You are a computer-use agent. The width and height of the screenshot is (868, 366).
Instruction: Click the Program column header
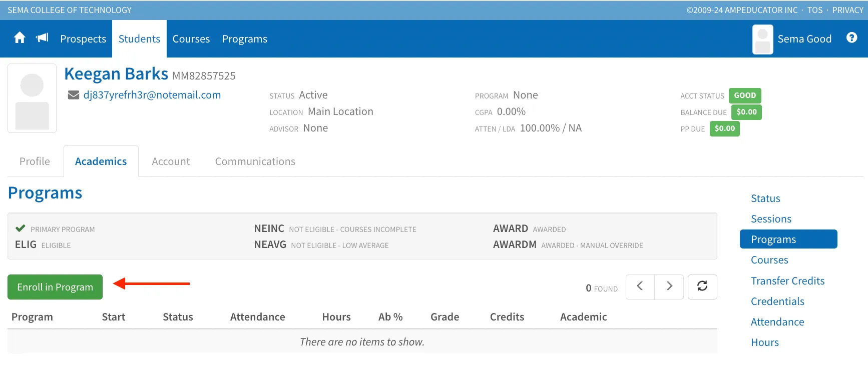pyautogui.click(x=32, y=317)
